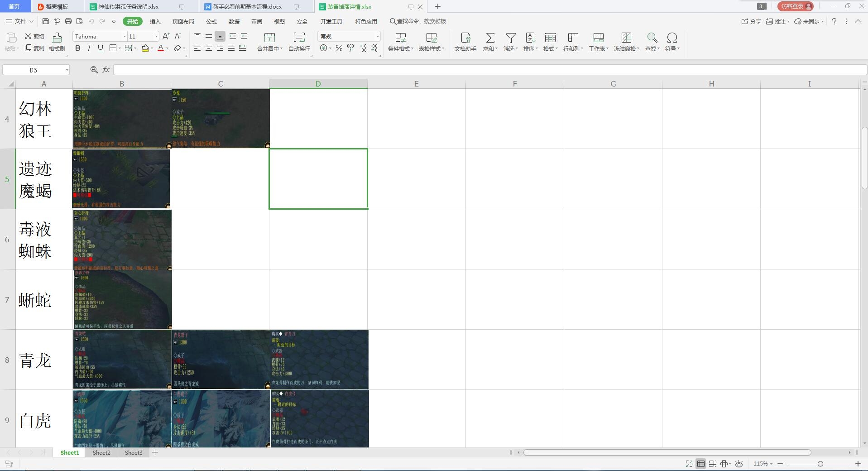
Task: Click the font color A swatch
Action: [x=161, y=48]
